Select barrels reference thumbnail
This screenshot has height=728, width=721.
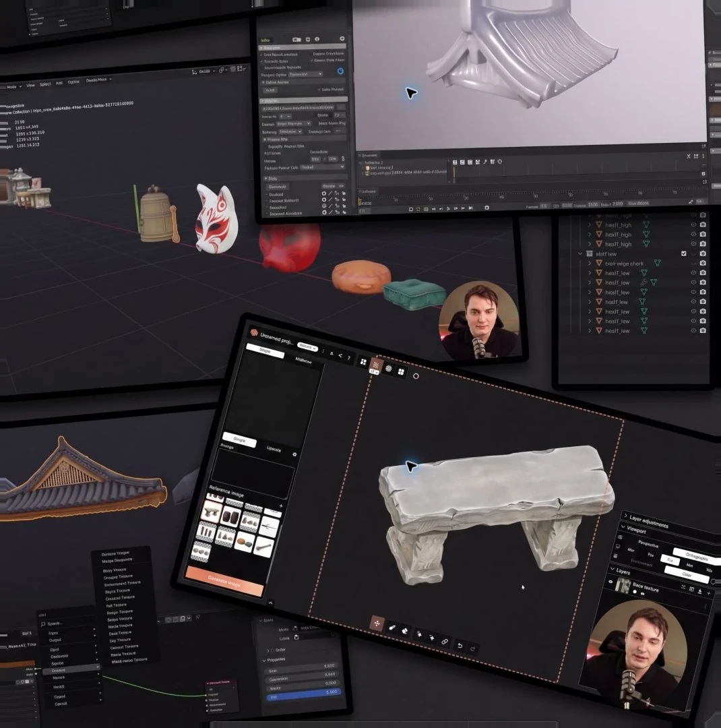[x=231, y=516]
